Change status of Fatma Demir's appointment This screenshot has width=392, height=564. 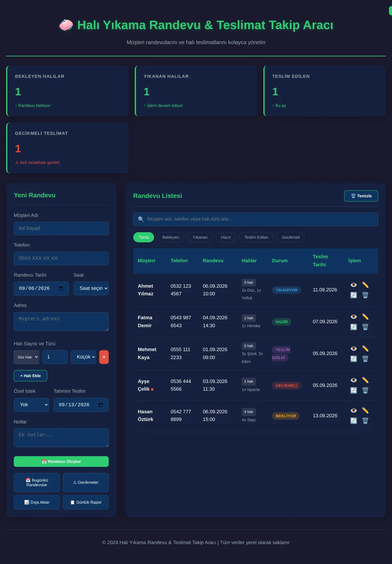354,327
